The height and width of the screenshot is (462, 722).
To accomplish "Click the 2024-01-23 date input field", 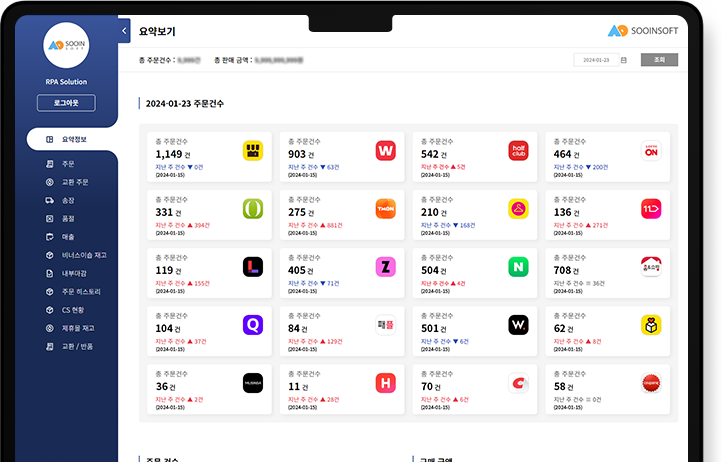I will tap(596, 60).
